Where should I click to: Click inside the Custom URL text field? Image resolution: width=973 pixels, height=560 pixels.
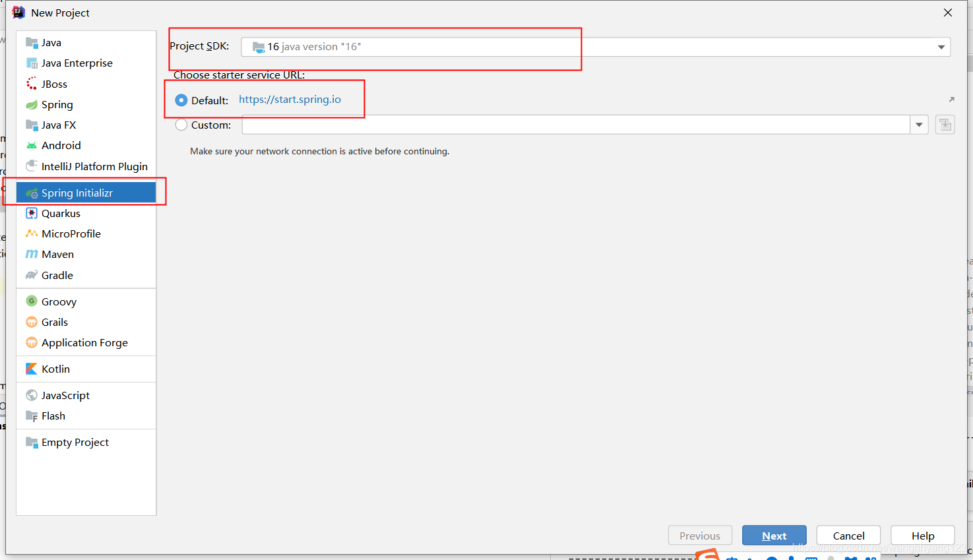pyautogui.click(x=577, y=125)
